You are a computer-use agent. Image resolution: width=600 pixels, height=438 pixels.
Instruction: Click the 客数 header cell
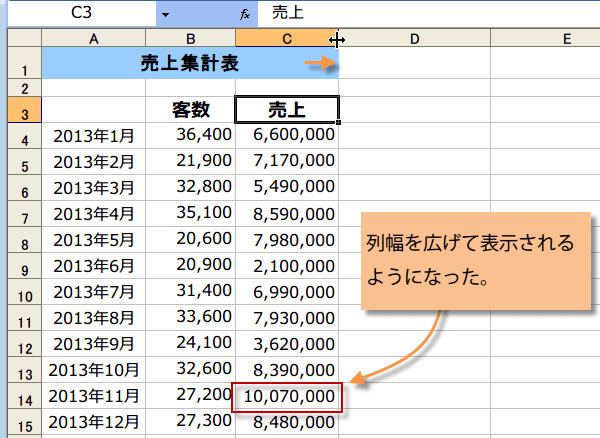(191, 110)
